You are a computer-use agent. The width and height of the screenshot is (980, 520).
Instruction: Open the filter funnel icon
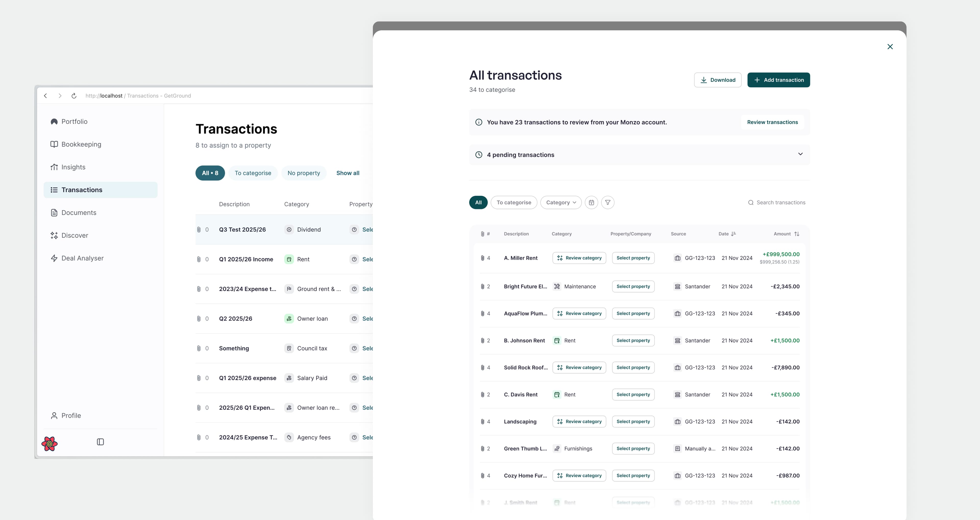[608, 202]
